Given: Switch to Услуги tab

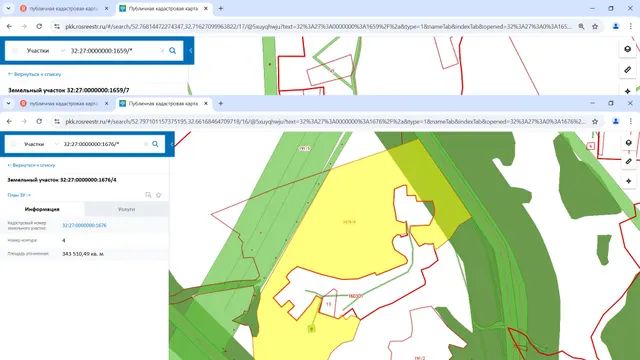Looking at the screenshot, I should 127,209.
